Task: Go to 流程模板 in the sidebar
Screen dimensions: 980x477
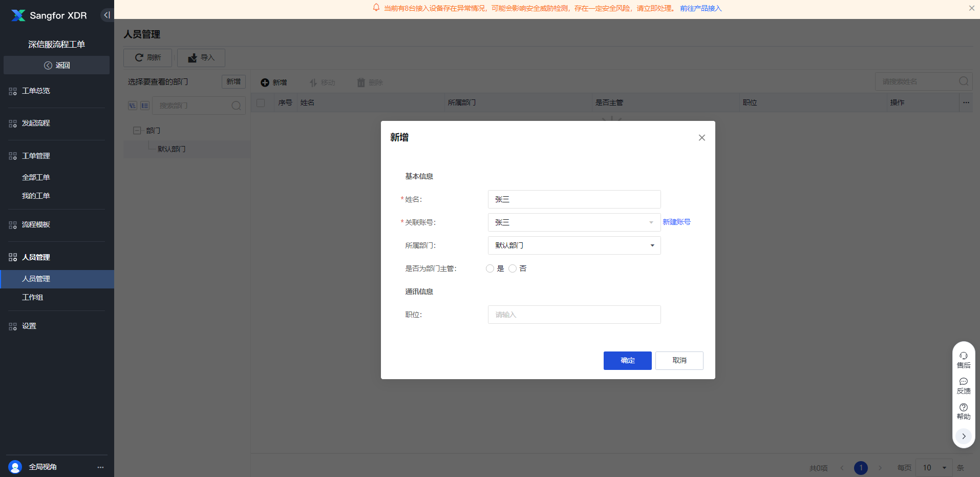Action: point(36,224)
